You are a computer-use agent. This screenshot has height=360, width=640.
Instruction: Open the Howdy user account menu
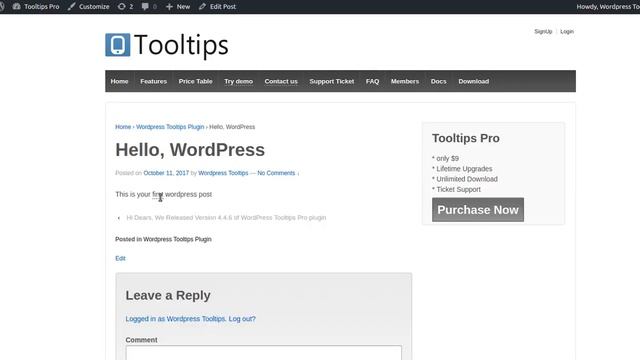(608, 7)
